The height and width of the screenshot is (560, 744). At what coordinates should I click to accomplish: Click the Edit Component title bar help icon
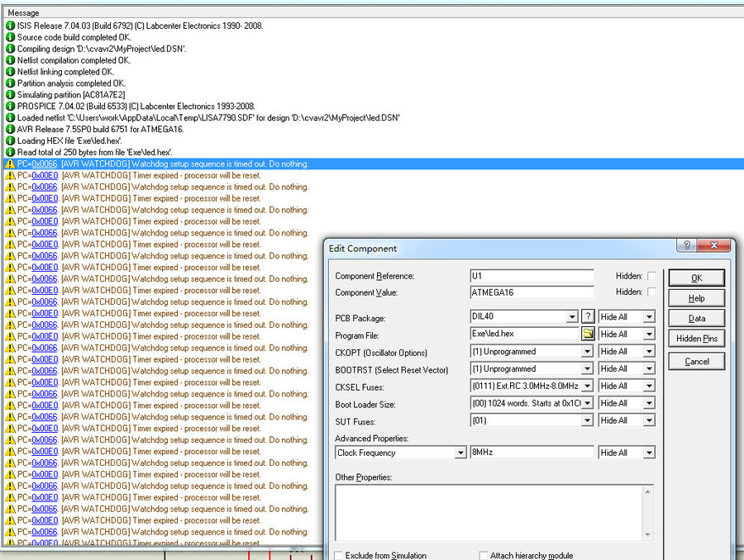click(x=686, y=246)
